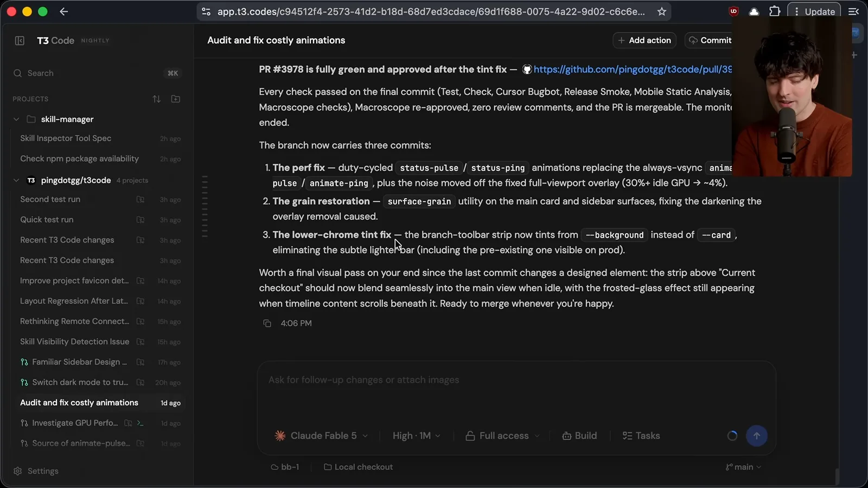868x488 pixels.
Task: Click the sort projects icon
Action: [157, 99]
